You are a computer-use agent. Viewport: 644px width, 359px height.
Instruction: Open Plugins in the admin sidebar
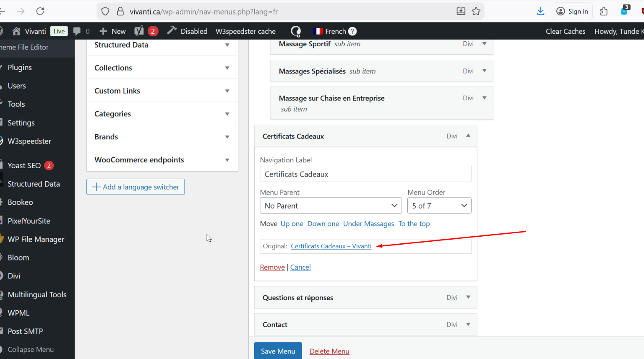coord(20,68)
